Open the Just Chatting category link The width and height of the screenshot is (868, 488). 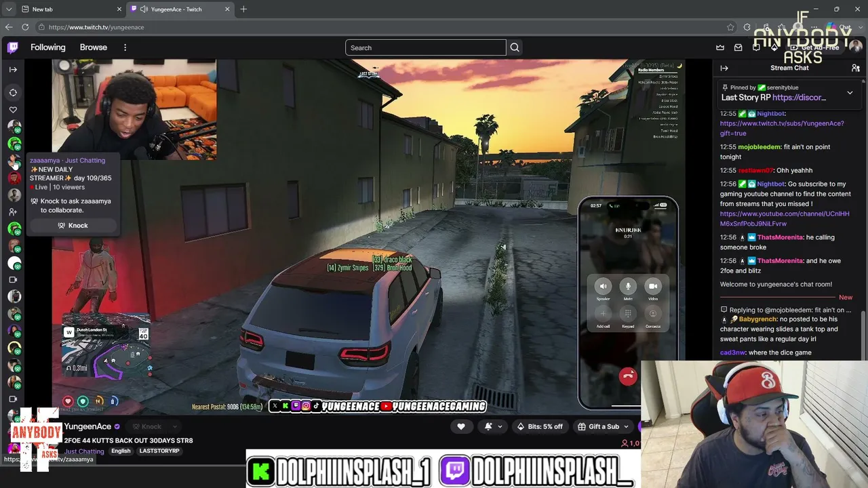coord(84,451)
